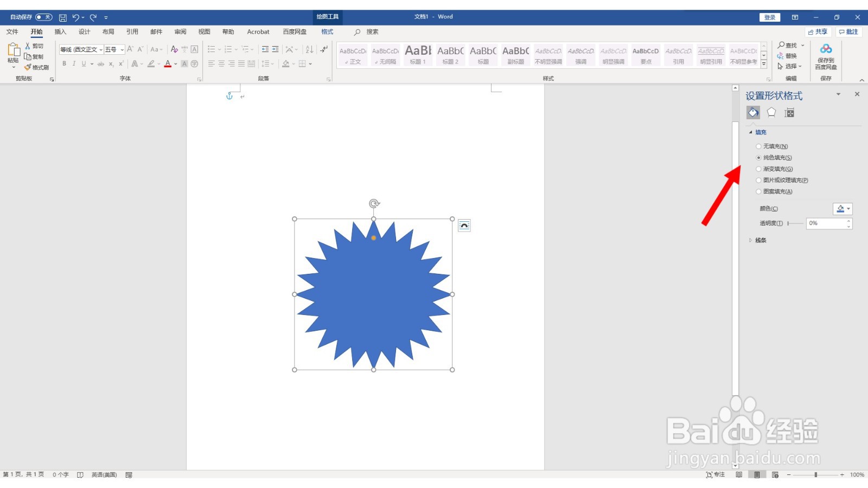Open the Select (选择) dropdown
868x488 pixels.
pyautogui.click(x=789, y=66)
